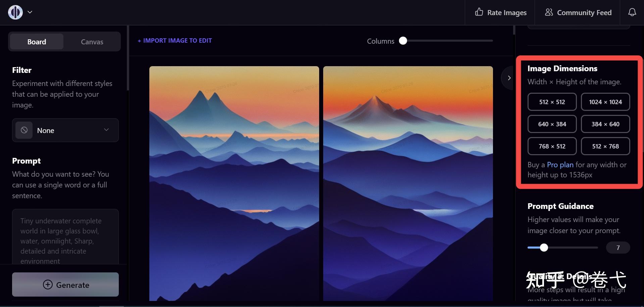
Task: Switch to the Board tab
Action: pos(37,42)
